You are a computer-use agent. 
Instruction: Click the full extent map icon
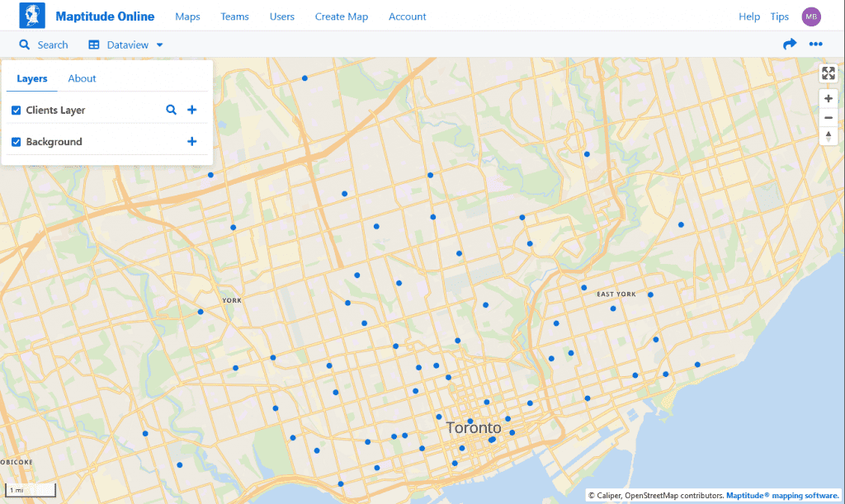828,73
